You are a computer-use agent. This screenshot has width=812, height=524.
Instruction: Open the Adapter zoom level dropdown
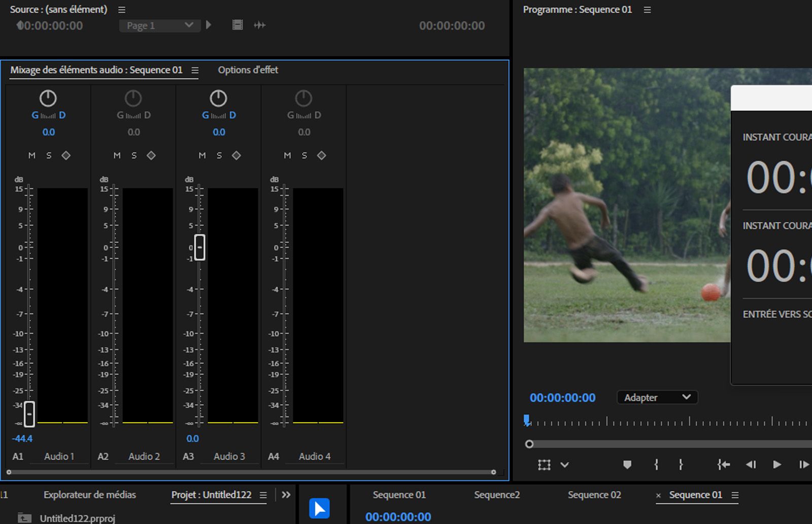[657, 398]
